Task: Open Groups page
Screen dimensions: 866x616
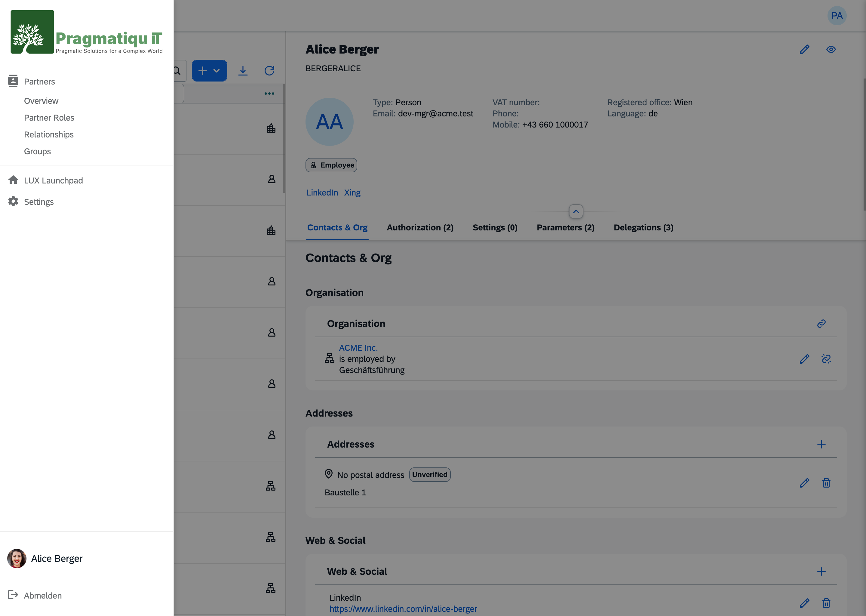Action: click(x=37, y=151)
